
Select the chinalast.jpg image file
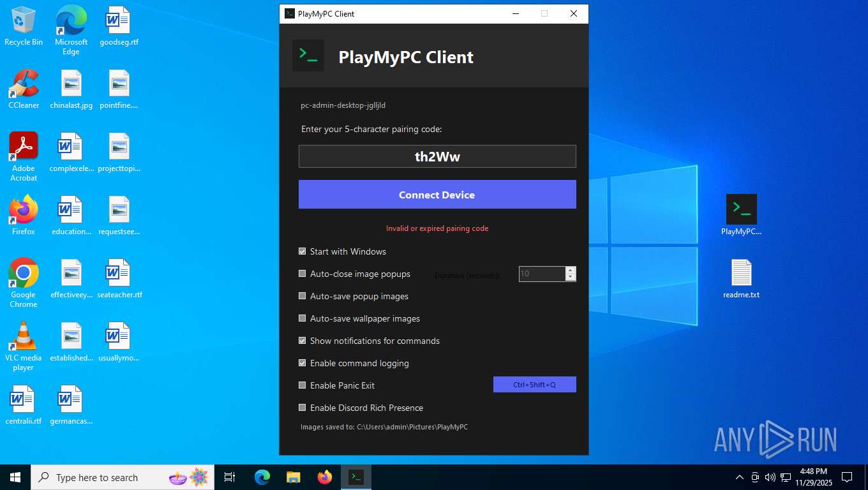[71, 89]
